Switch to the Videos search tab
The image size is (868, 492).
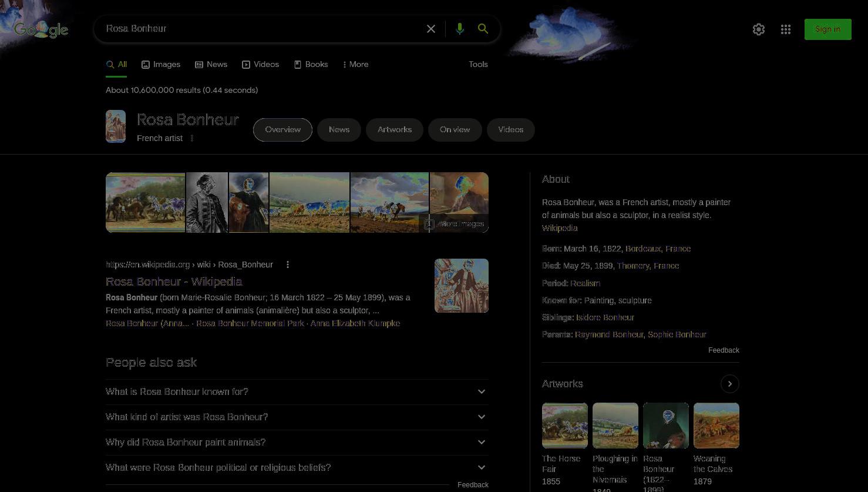(x=260, y=65)
